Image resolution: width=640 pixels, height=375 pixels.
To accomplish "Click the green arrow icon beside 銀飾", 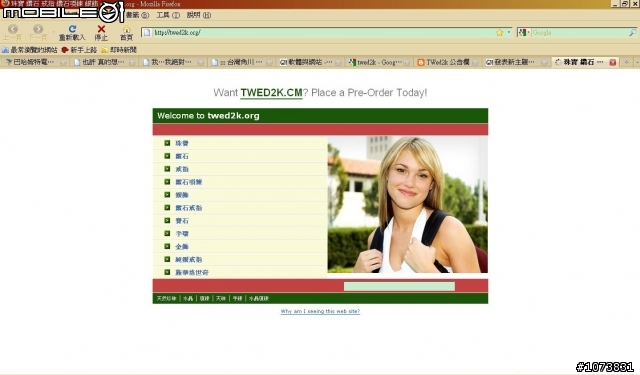I will [x=167, y=195].
